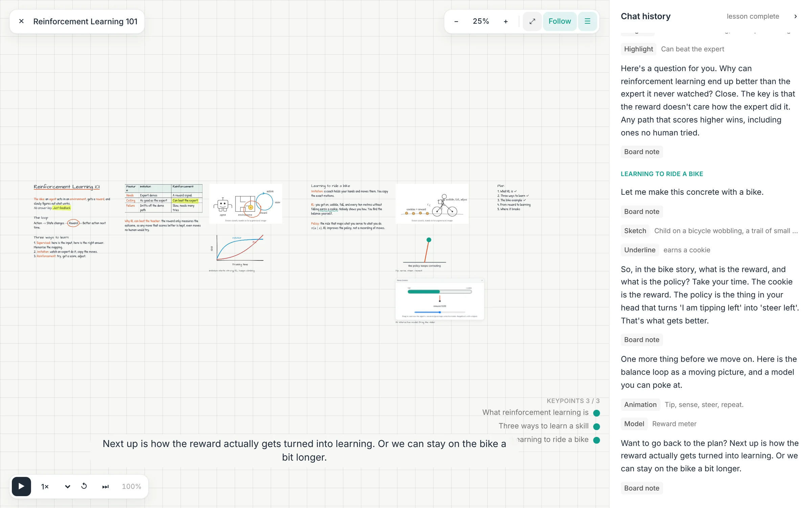Click the 25% zoom level value
The image size is (812, 508).
[481, 21]
